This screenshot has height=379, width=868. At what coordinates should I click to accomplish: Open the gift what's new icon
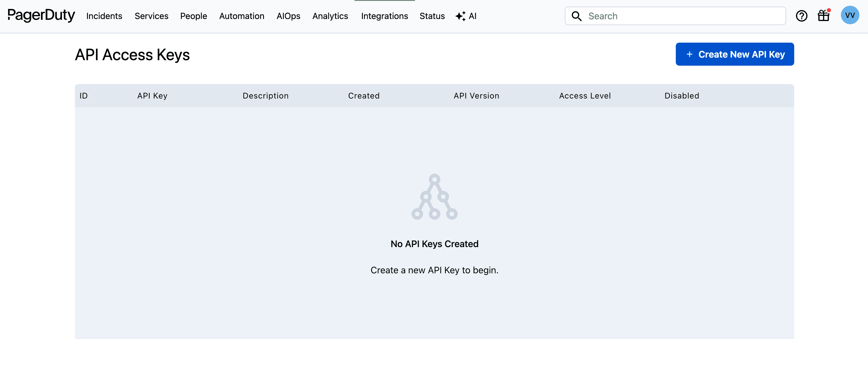tap(824, 16)
